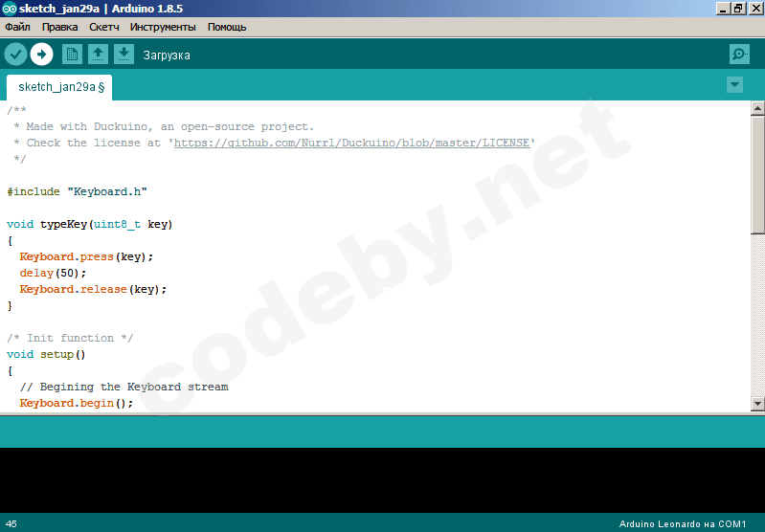Open a sketch using the up-arrow icon
Viewport: 765px width, 532px height.
click(x=98, y=55)
